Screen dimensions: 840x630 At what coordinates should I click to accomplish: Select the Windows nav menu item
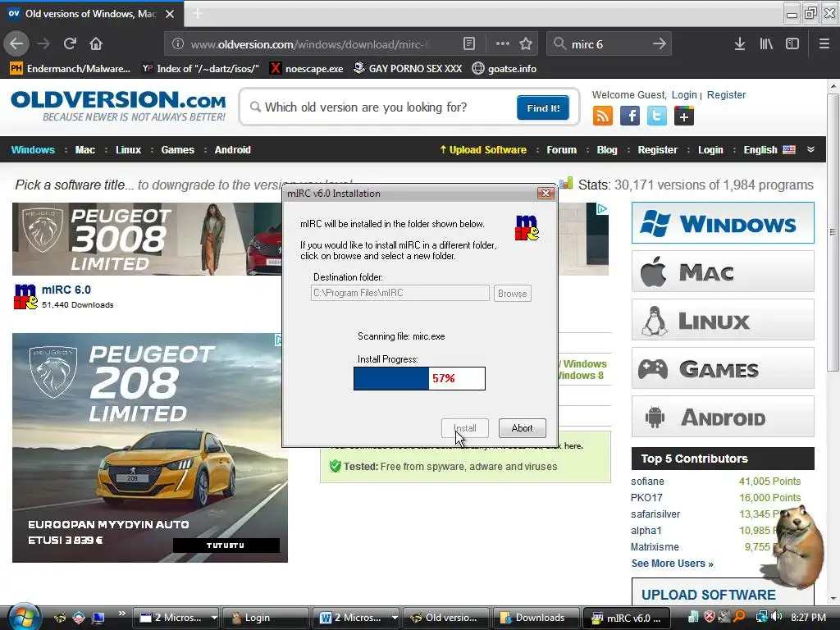point(33,150)
